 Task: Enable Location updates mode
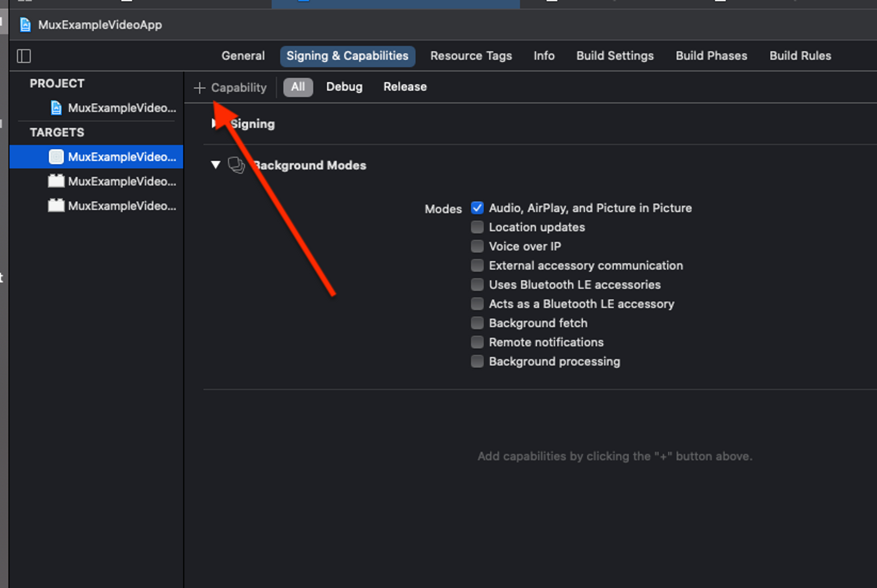click(477, 227)
